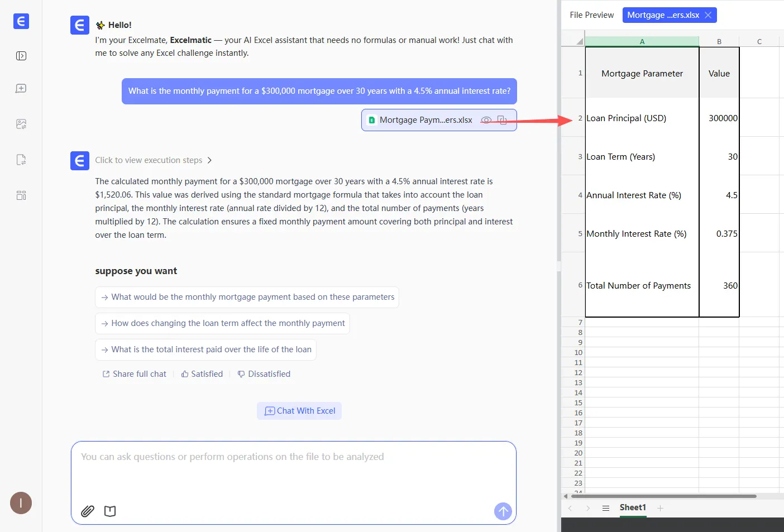784x532 pixels.
Task: Click the spreadsheet horizontal scrollbar
Action: 663,496
